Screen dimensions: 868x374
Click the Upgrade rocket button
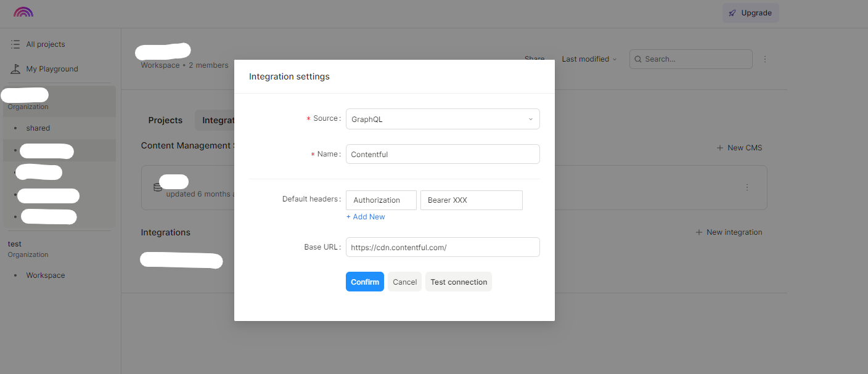tap(750, 13)
